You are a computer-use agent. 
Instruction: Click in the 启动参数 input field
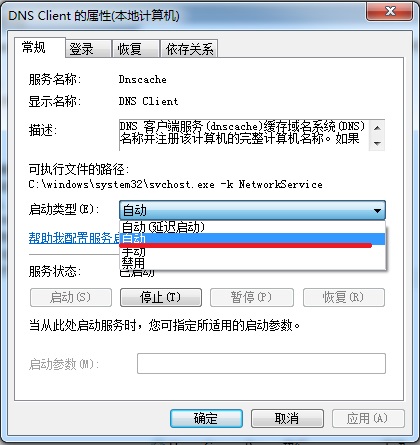pos(261,363)
